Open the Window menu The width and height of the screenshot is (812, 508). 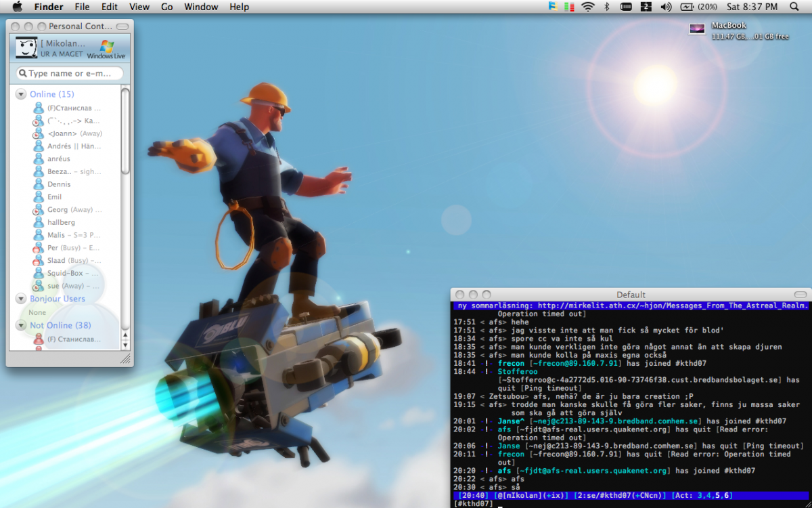pyautogui.click(x=202, y=7)
